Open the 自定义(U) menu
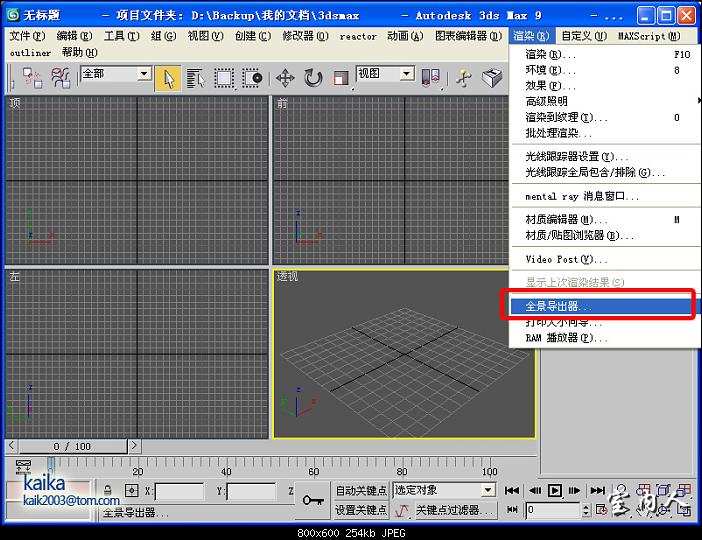This screenshot has width=702, height=540. click(584, 36)
